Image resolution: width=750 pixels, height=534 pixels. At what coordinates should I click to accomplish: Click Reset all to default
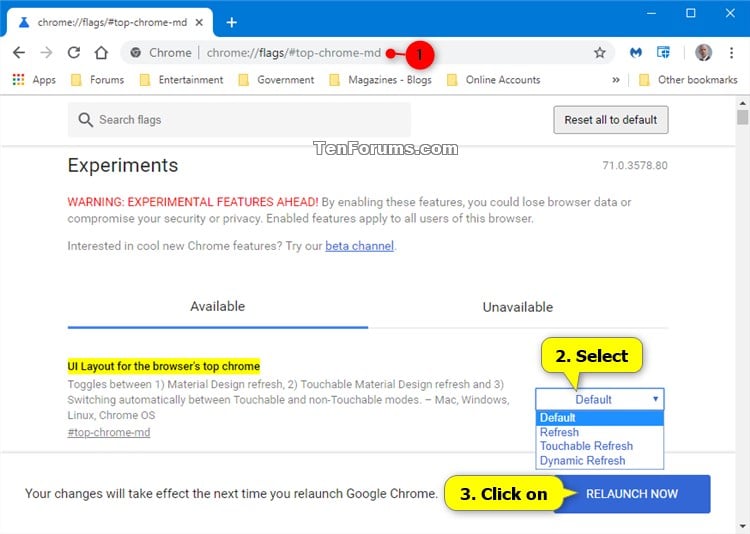point(611,120)
